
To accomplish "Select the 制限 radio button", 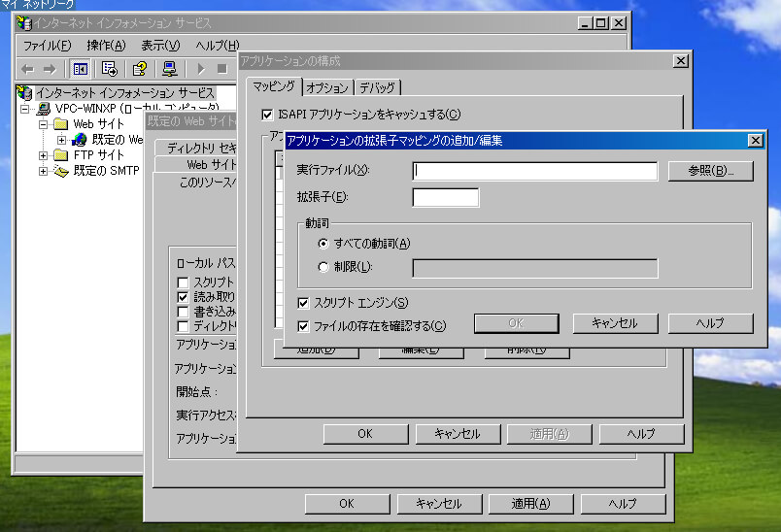I will coord(324,268).
